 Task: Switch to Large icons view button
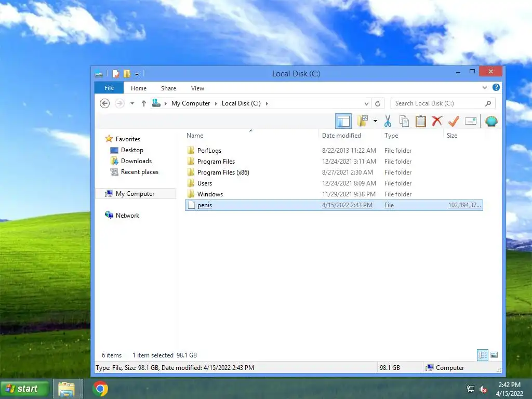tap(495, 355)
